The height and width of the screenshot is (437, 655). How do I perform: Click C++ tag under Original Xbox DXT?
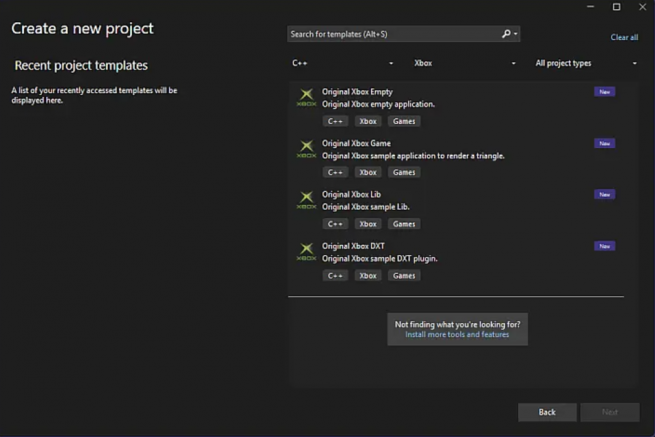click(x=335, y=275)
